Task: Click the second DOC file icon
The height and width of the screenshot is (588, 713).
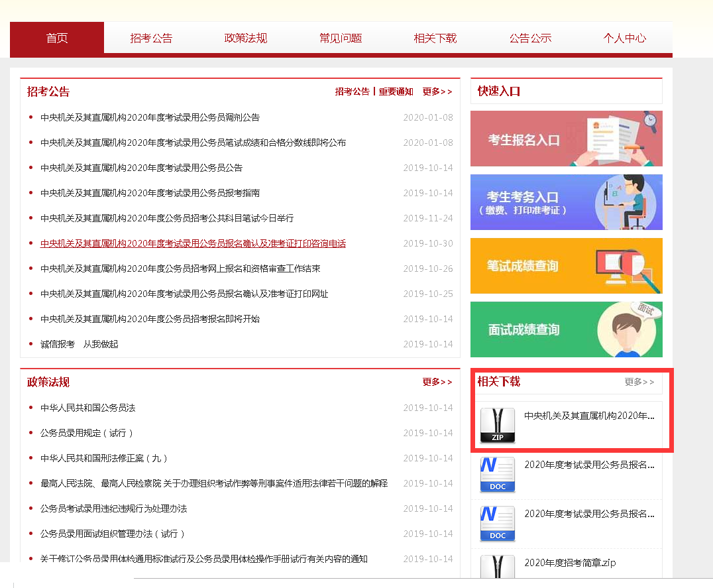Action: [x=497, y=523]
